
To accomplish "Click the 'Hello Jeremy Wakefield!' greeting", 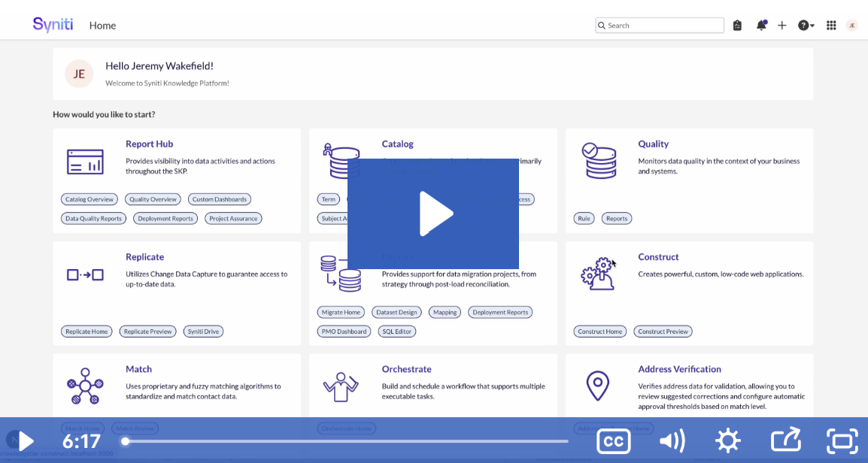I will coord(159,66).
